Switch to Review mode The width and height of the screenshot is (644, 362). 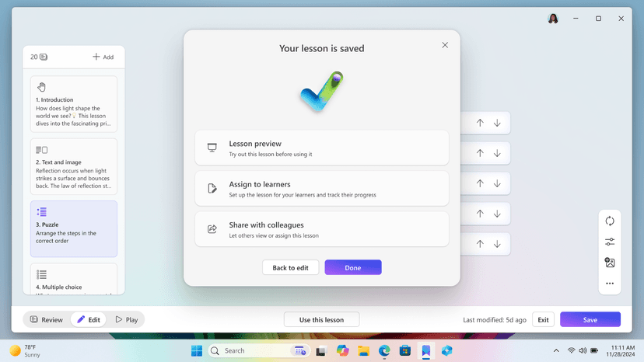47,320
